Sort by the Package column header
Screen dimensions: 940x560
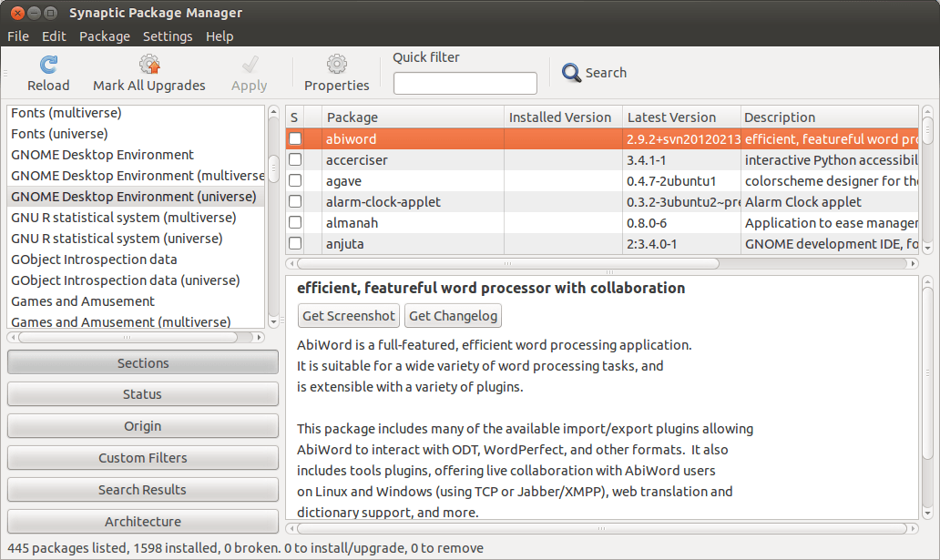pyautogui.click(x=413, y=117)
